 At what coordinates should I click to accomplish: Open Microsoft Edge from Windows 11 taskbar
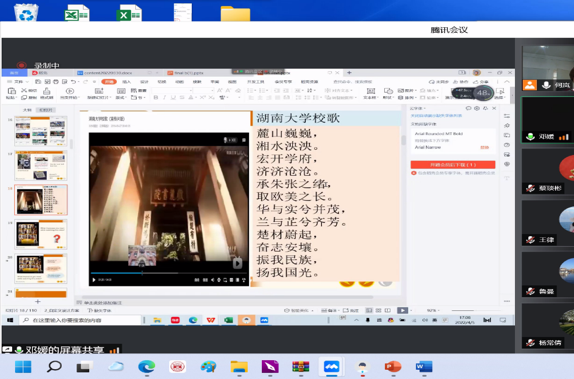pyautogui.click(x=146, y=367)
